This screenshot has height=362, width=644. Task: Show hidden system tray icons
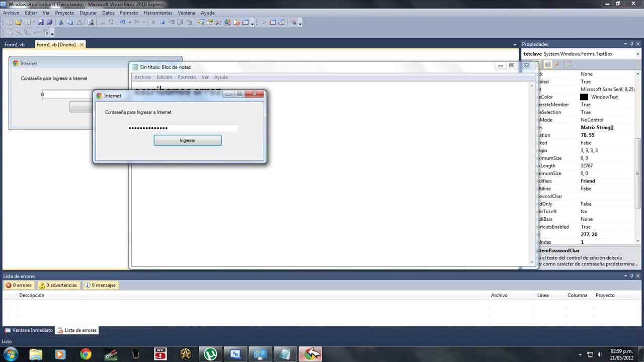click(x=581, y=354)
